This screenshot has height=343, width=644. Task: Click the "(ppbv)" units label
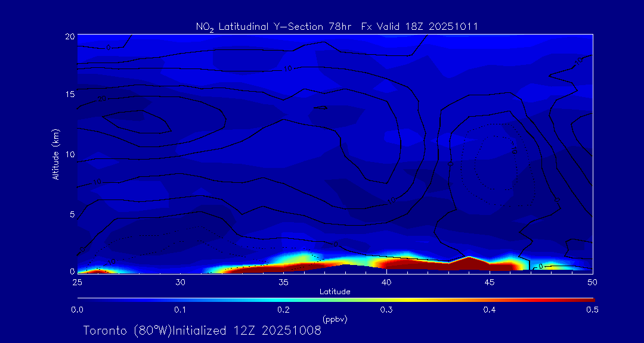[335, 319]
